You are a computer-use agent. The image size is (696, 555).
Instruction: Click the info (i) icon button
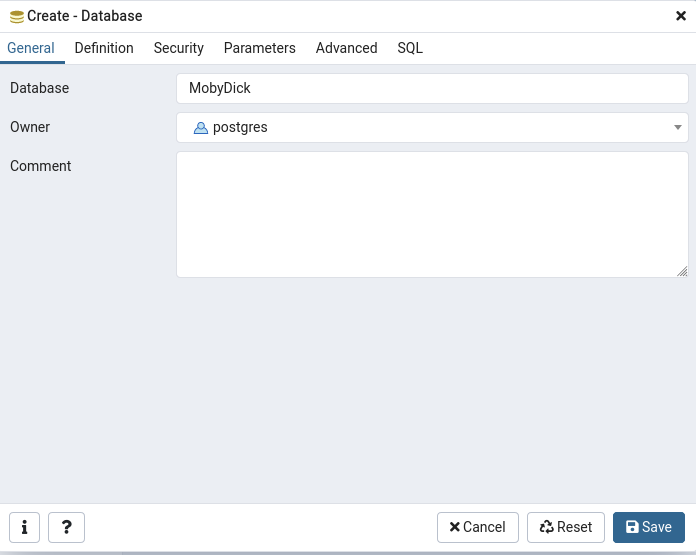[x=24, y=527]
